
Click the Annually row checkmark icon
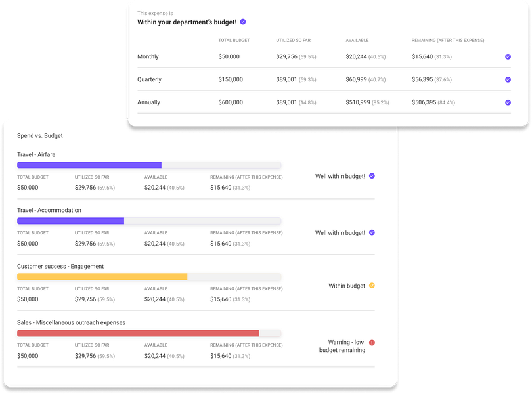[x=508, y=102]
